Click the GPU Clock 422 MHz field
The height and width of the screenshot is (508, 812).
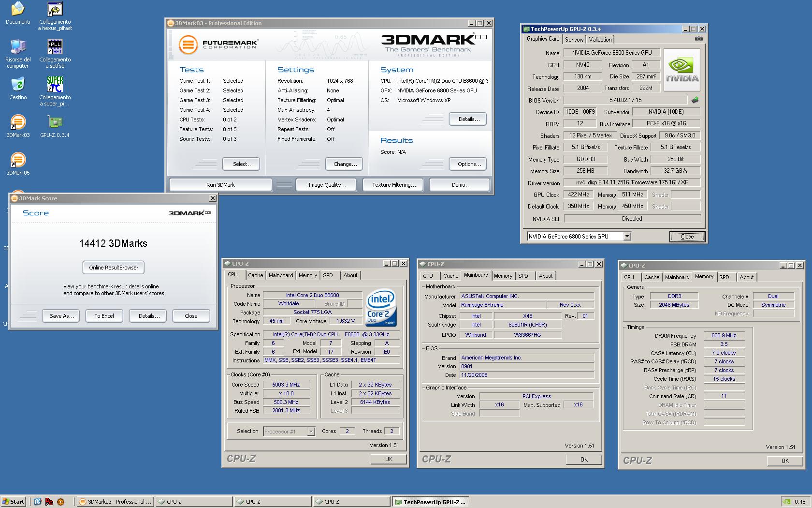pos(579,194)
